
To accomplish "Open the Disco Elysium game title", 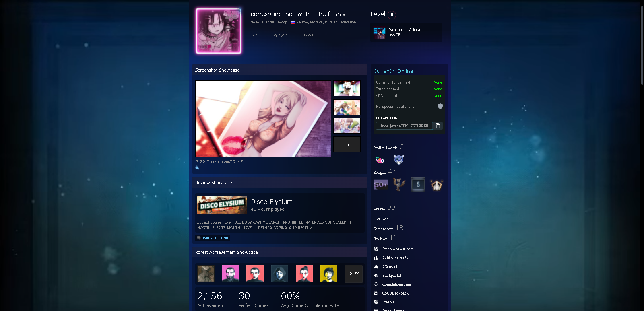I will [272, 202].
